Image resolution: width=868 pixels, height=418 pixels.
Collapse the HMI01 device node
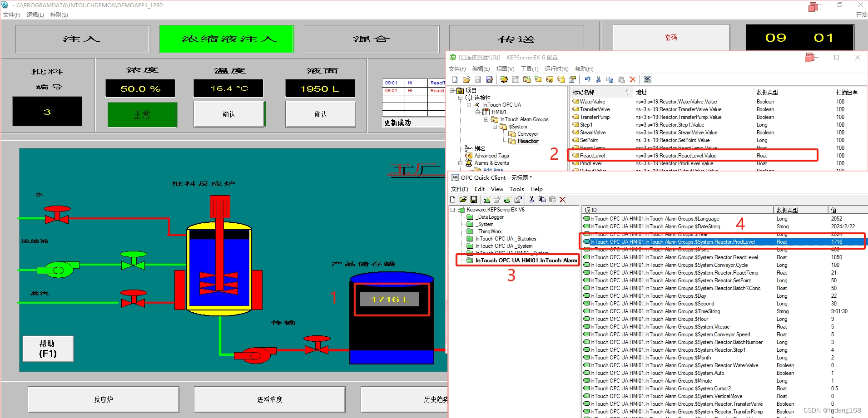[478, 112]
